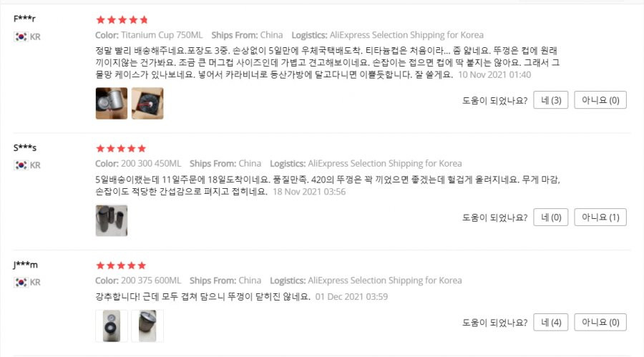Vote 아니요 (1) on S***s's review

pyautogui.click(x=600, y=217)
